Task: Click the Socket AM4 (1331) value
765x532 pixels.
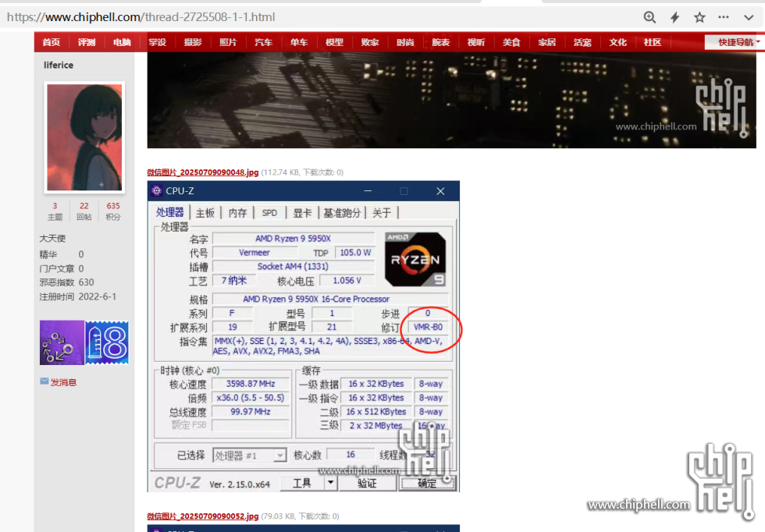Action: click(x=294, y=266)
